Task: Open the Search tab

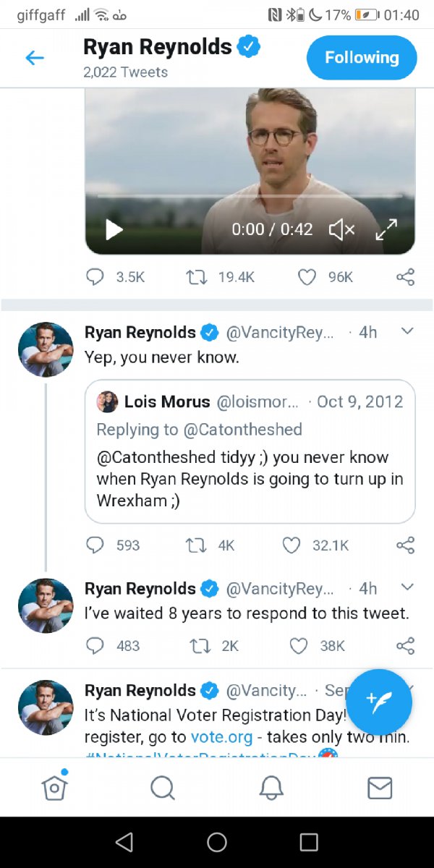Action: point(162,788)
